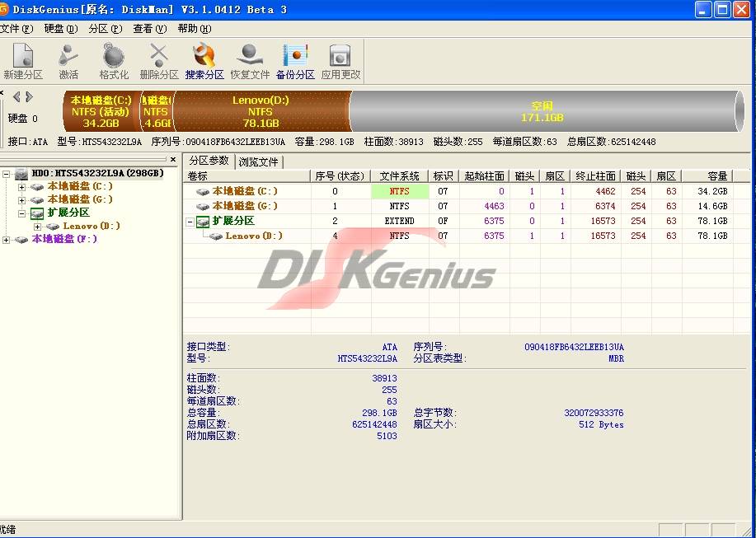756x538 pixels.
Task: Close the left tree panel with X
Action: (x=173, y=159)
